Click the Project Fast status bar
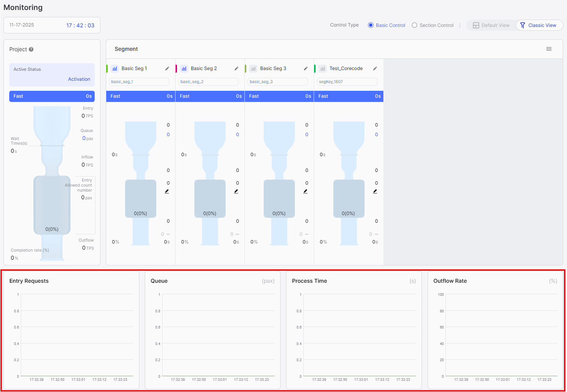This screenshot has width=567, height=392. (x=52, y=96)
